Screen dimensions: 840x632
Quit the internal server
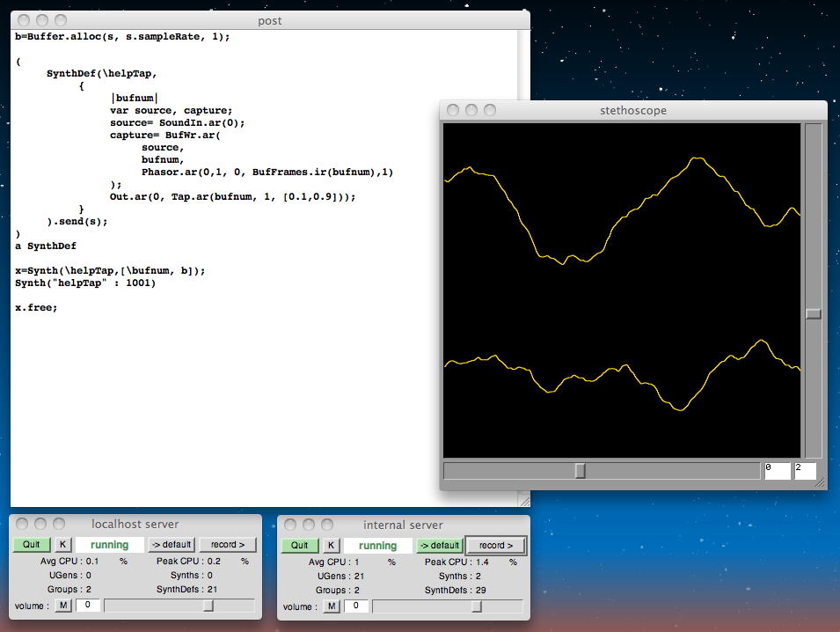click(299, 546)
